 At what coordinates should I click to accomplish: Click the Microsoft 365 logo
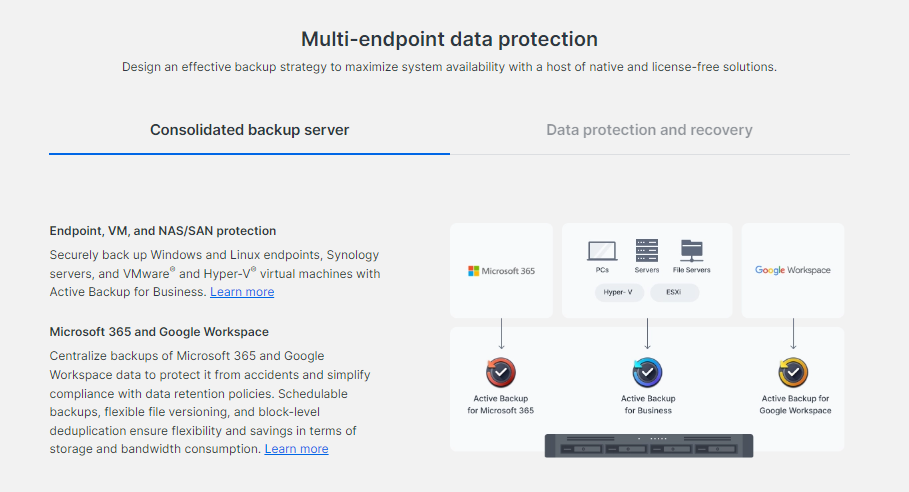coord(501,271)
